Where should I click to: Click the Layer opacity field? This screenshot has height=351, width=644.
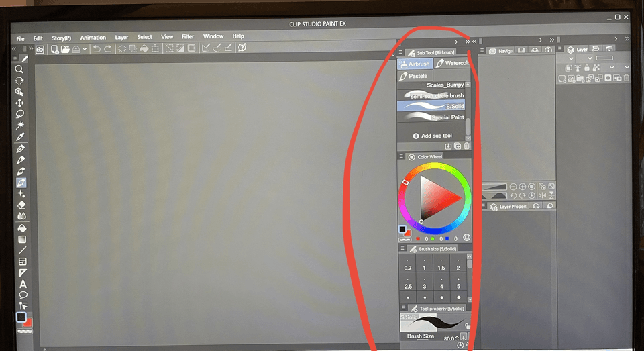click(604, 58)
